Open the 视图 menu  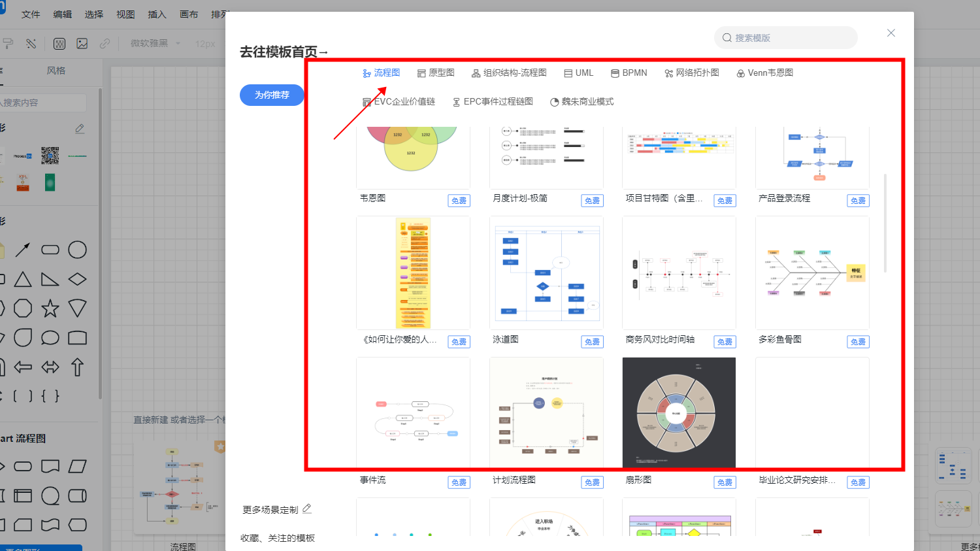click(x=125, y=14)
